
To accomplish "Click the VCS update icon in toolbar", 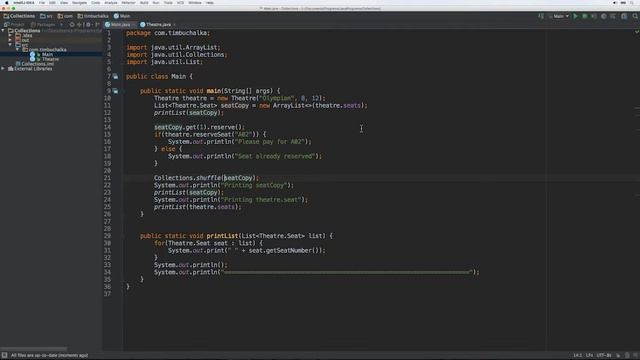I will click(x=613, y=16).
